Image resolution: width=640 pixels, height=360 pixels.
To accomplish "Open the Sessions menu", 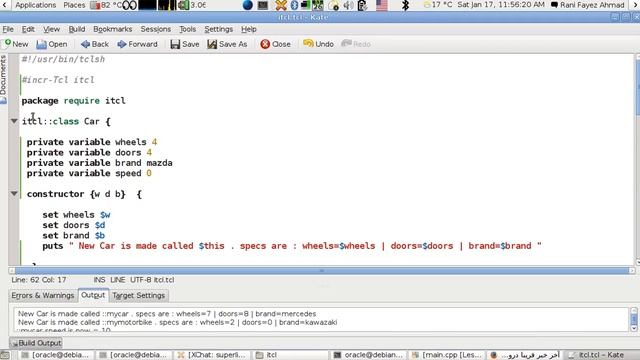I will pos(156,29).
